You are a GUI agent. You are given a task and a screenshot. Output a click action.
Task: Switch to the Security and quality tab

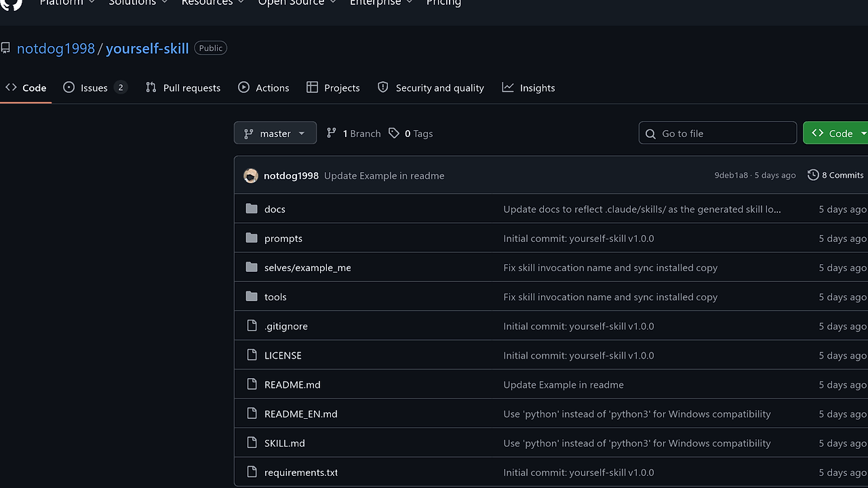pyautogui.click(x=431, y=87)
